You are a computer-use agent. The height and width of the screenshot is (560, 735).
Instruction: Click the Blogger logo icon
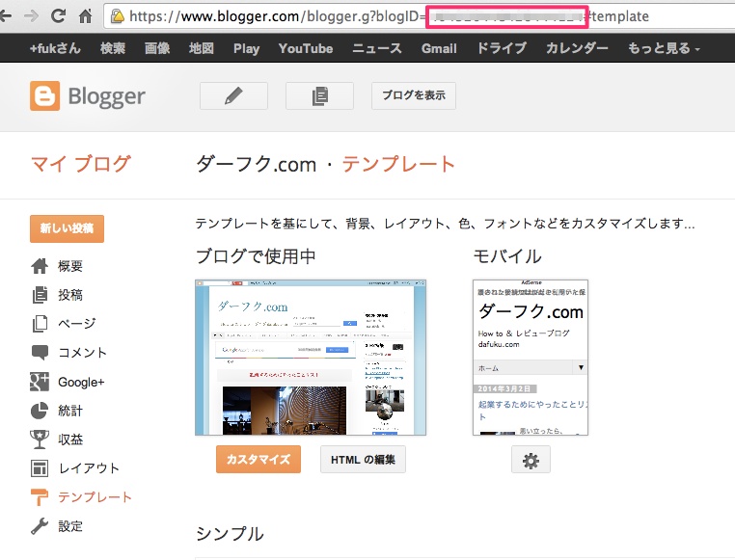click(45, 96)
